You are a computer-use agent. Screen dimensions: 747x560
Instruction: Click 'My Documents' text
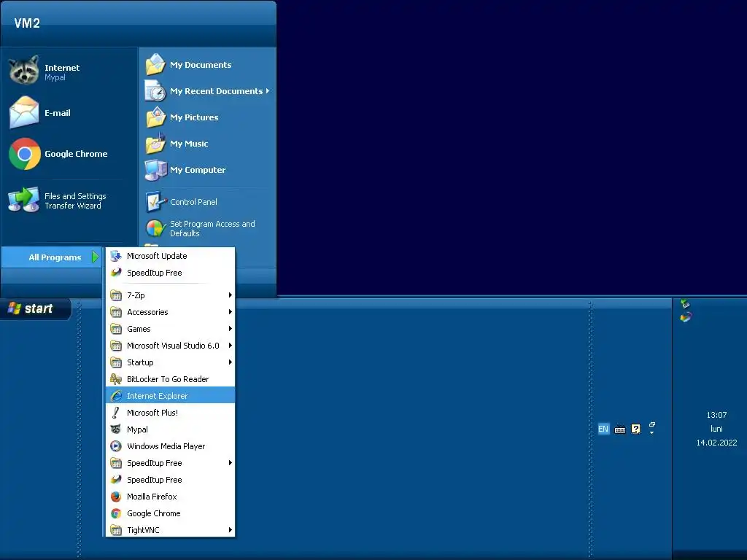pos(201,65)
